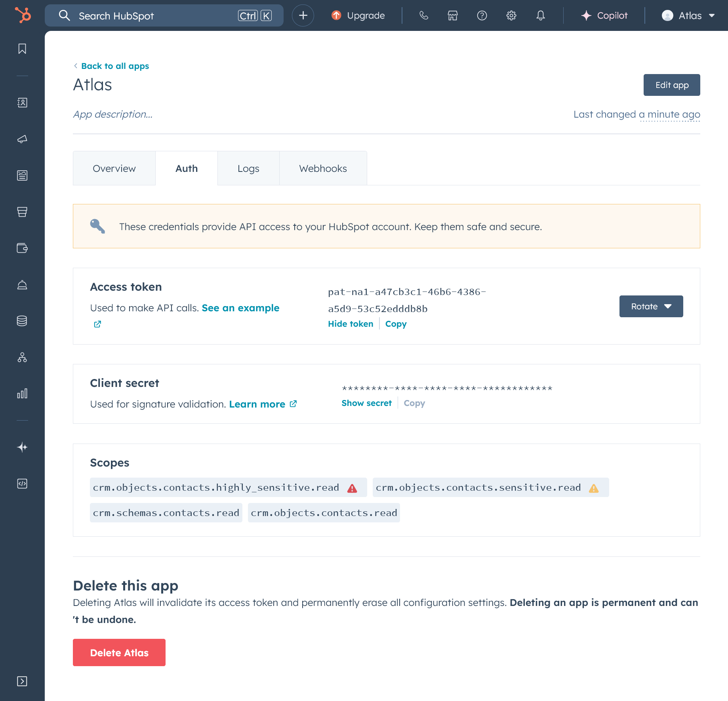Click the crm.schemas.contacts.read scope tag
Image resolution: width=728 pixels, height=701 pixels.
coord(166,513)
